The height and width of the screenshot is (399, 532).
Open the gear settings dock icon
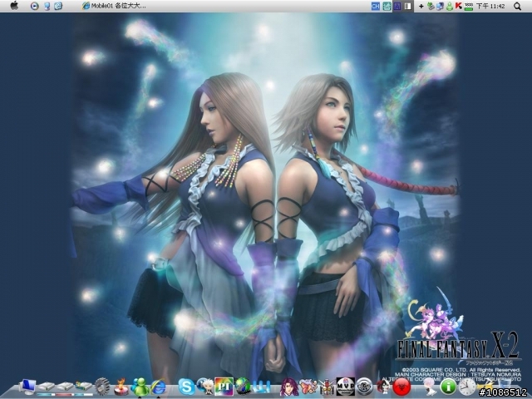coord(102,387)
